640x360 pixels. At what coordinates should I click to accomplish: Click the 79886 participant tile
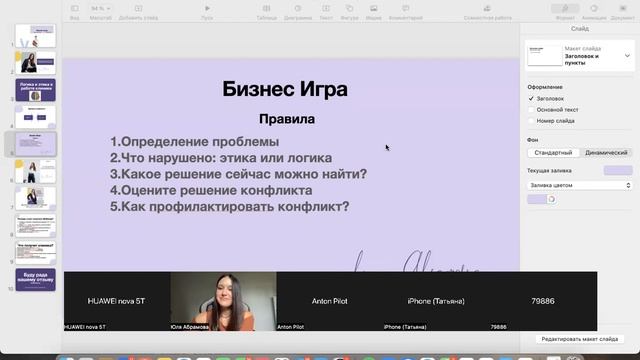(543, 301)
